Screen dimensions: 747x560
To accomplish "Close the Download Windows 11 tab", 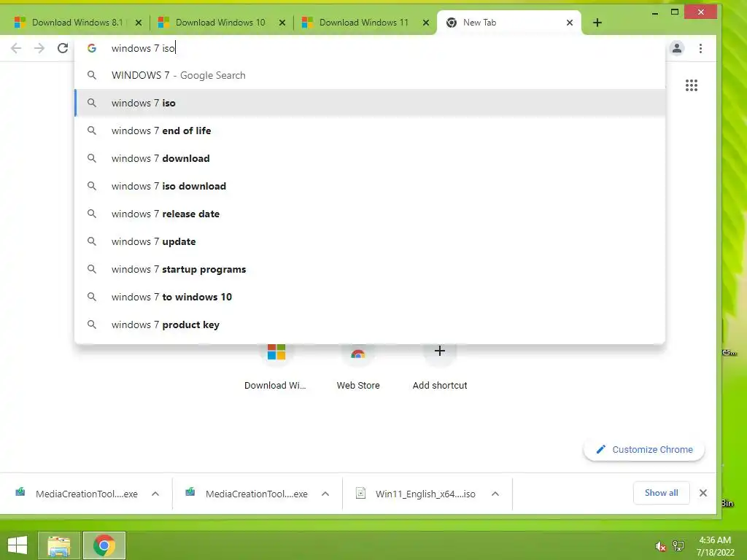I will [x=426, y=23].
